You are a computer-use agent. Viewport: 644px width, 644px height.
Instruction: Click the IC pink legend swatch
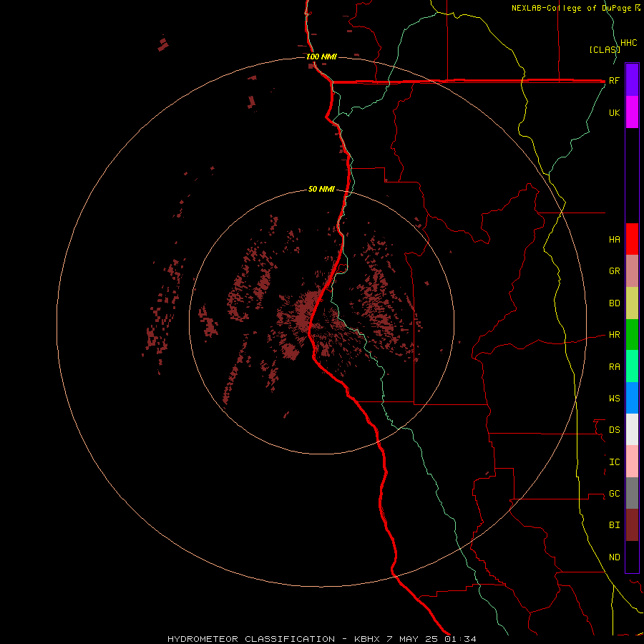pos(632,462)
